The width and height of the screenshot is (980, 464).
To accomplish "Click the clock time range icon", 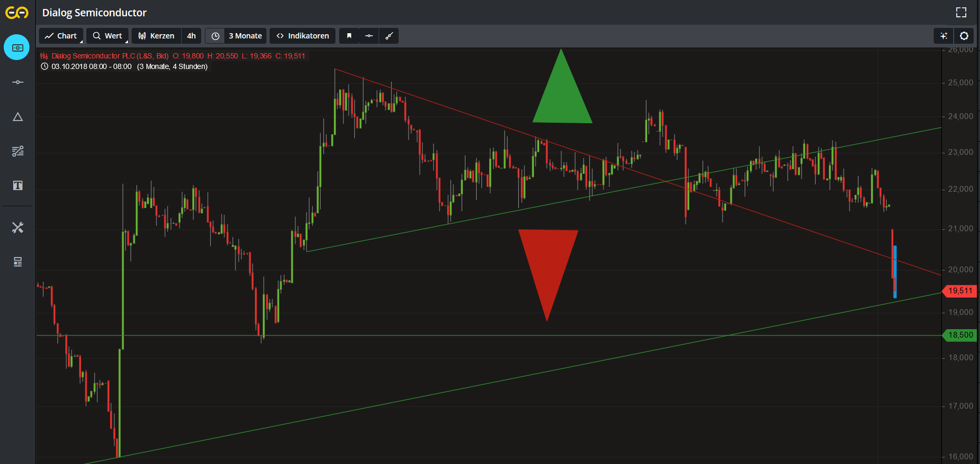I will (215, 36).
